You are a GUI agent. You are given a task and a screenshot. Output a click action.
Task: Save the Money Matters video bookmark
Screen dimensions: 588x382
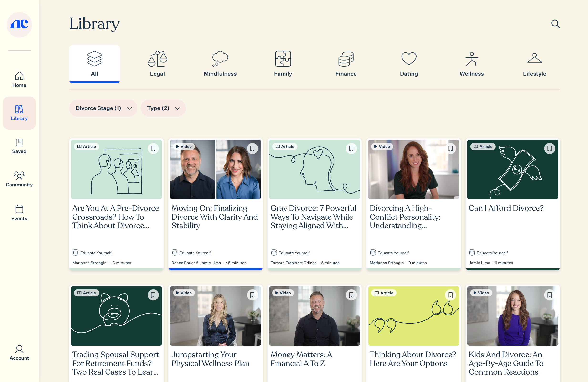coord(351,295)
